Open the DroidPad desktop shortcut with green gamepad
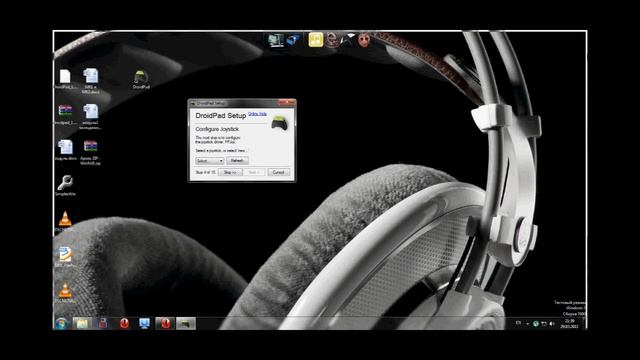640x360 pixels. point(141,80)
